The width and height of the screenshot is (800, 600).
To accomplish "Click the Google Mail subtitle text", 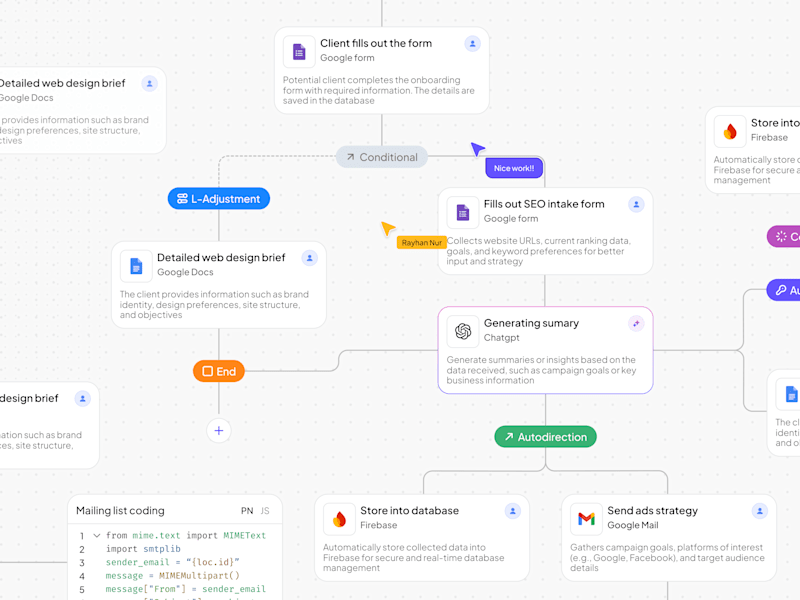I will 633,526.
